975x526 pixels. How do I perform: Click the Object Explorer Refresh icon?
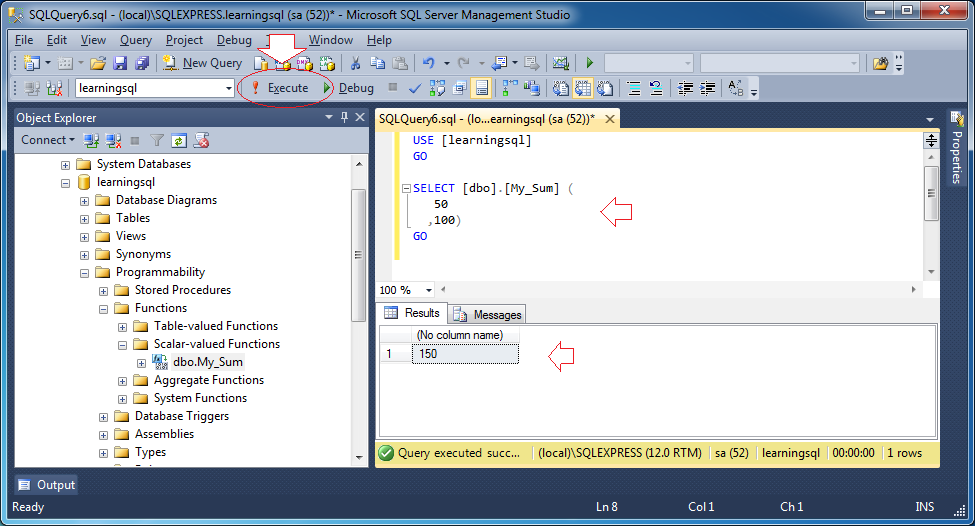(178, 141)
